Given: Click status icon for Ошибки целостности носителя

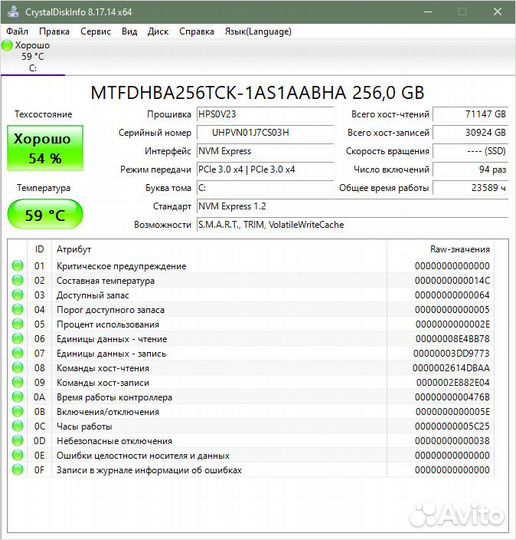Looking at the screenshot, I should 18,455.
